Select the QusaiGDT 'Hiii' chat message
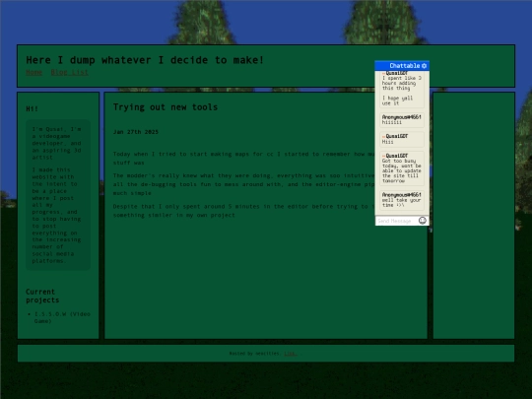Image resolution: width=532 pixels, height=399 pixels. point(402,139)
